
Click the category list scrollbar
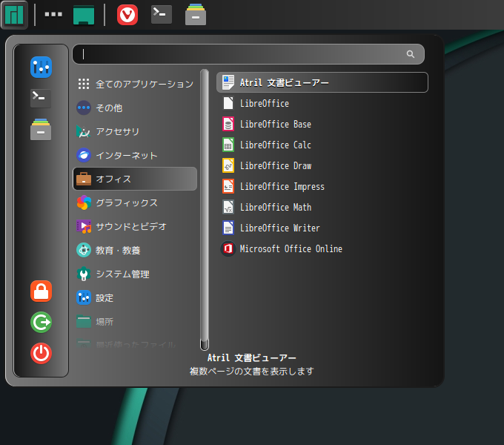click(x=205, y=210)
